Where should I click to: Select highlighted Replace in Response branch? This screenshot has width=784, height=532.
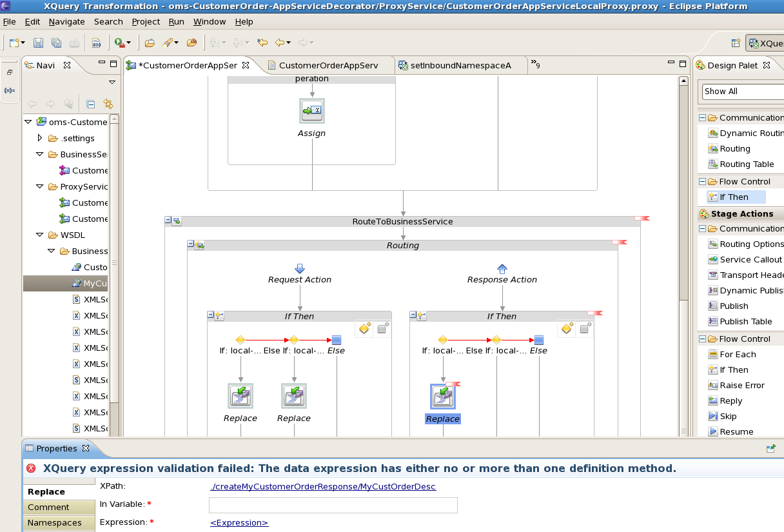point(443,396)
